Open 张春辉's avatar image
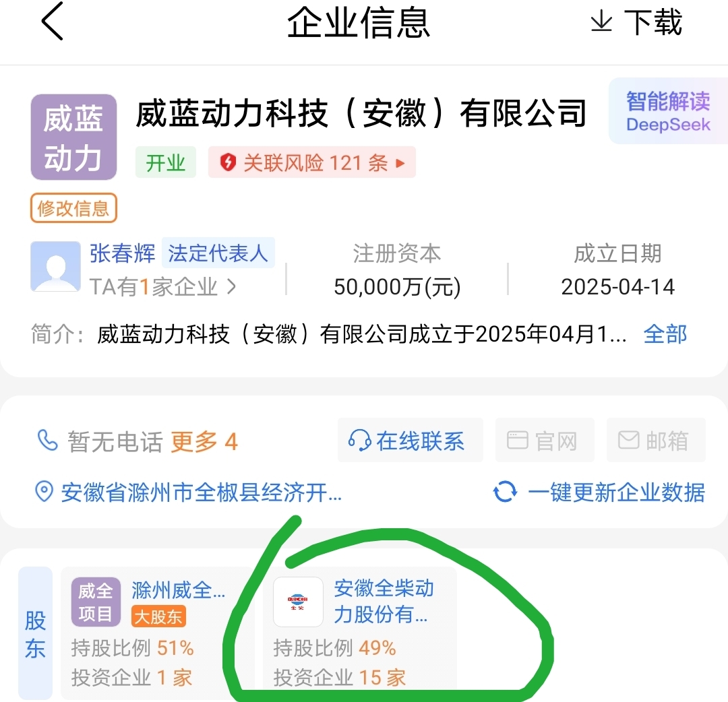Screen dimensions: 728x702 point(56,266)
